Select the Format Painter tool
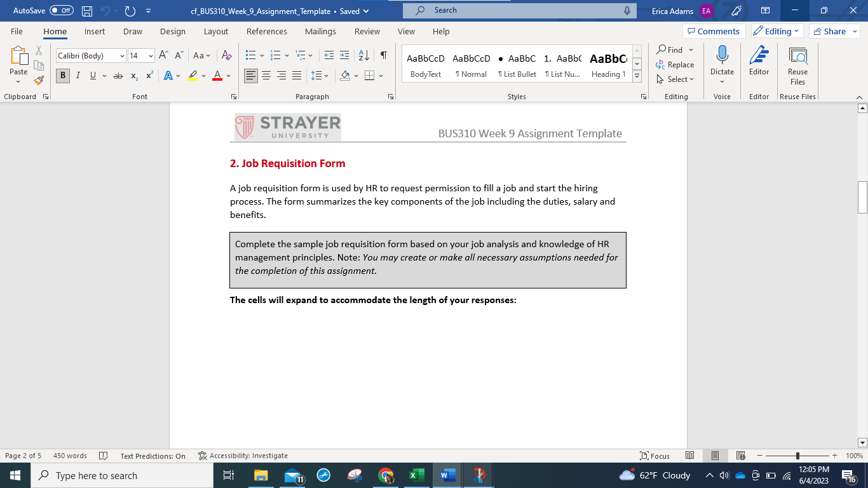The image size is (868, 488). [x=38, y=80]
